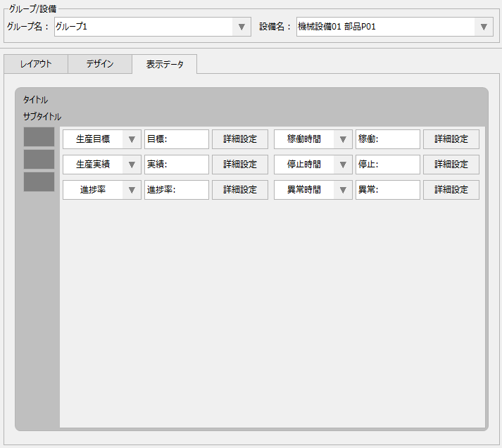Open the 生産実績 dropdown list
This screenshot has height=448, width=502.
coord(132,165)
